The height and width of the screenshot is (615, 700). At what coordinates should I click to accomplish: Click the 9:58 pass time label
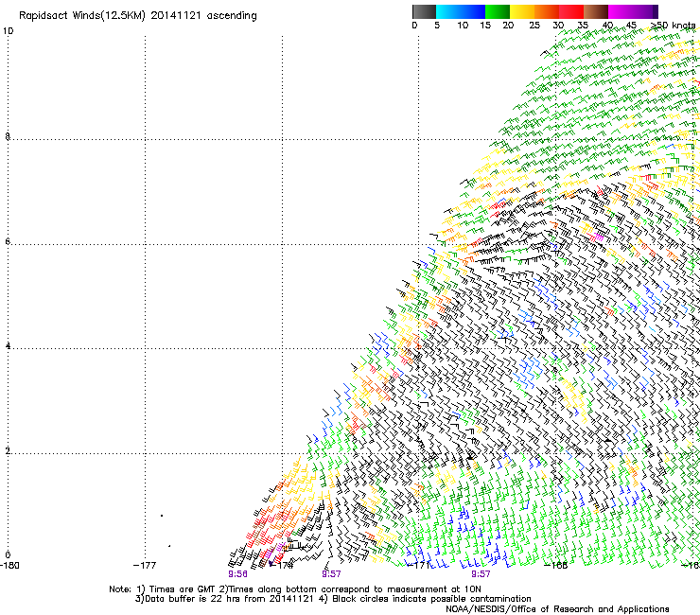(237, 574)
